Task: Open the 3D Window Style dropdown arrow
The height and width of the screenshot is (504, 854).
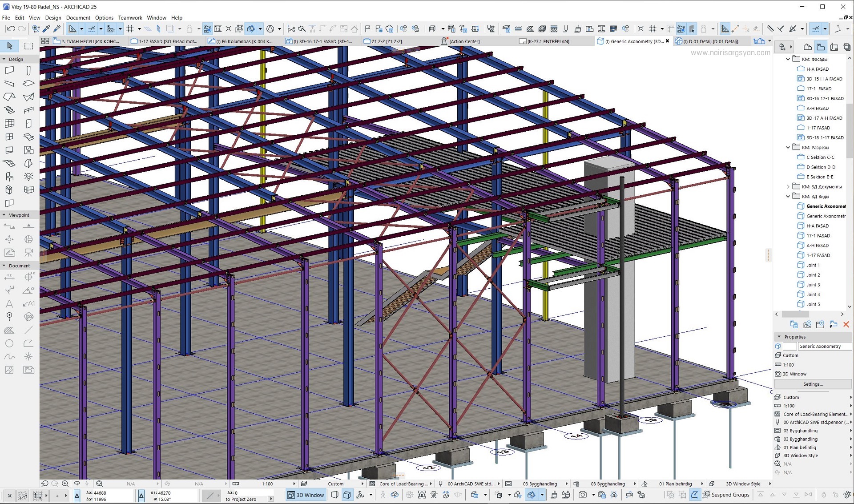Action: [769, 484]
